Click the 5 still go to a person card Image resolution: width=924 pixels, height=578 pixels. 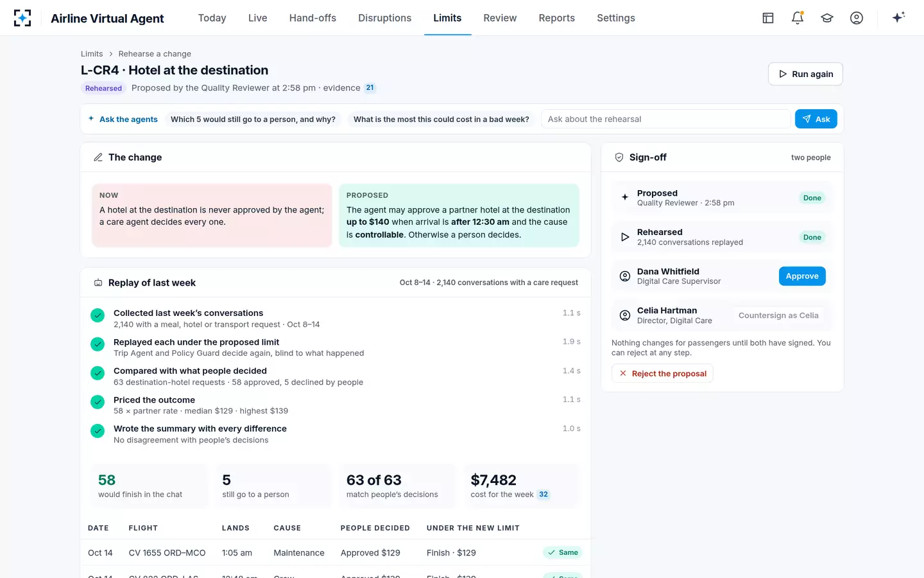coord(273,486)
